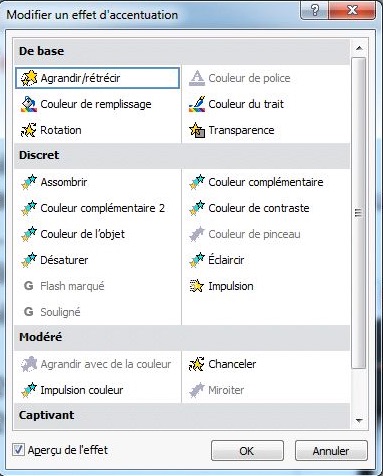
Task: Choose the Désaturer effect entry
Action: point(98,260)
